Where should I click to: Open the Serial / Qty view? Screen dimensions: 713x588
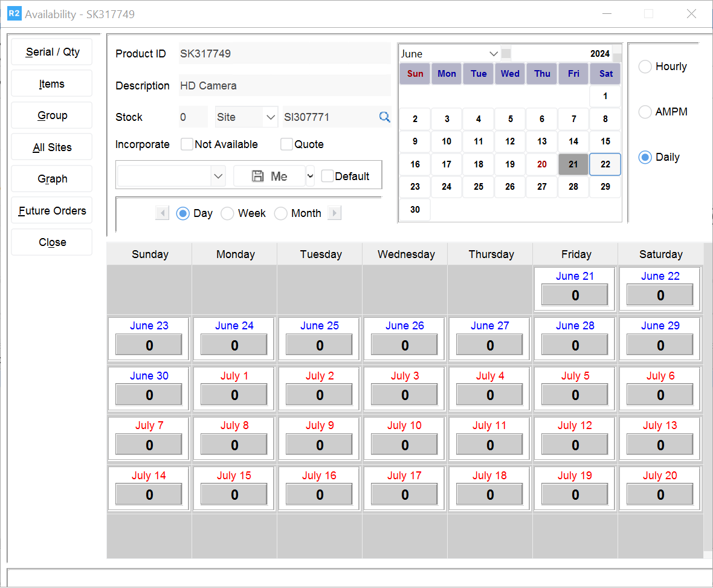click(x=52, y=52)
